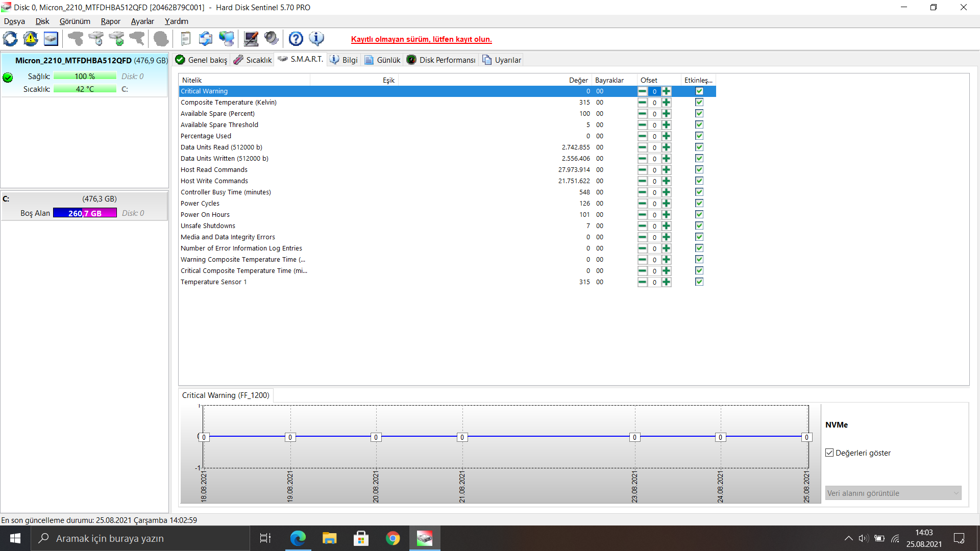Image resolution: width=980 pixels, height=551 pixels.
Task: Open help with question mark icon
Action: [x=296, y=39]
